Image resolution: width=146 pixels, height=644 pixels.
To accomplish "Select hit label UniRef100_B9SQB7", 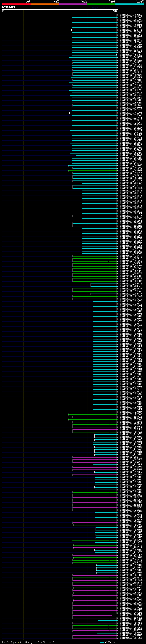I will point(131,615).
